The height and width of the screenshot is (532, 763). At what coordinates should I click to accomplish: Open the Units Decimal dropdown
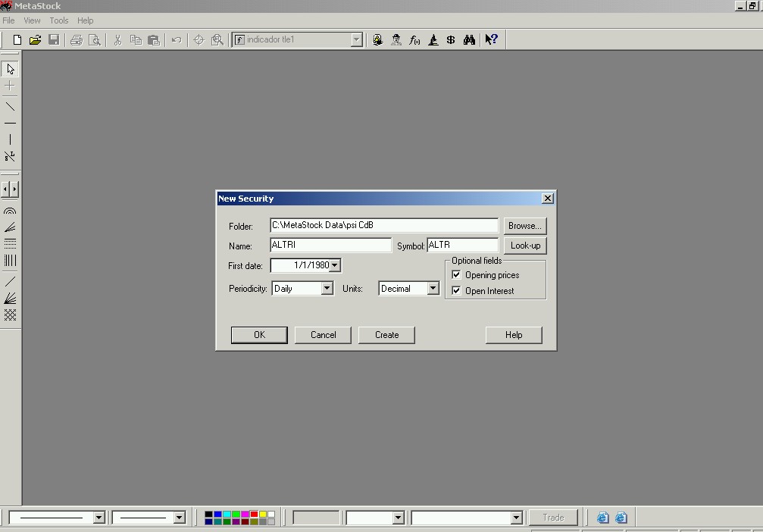[433, 289]
